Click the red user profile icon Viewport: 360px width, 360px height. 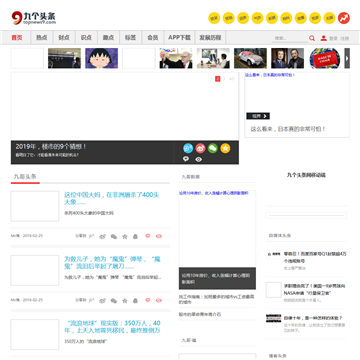[x=323, y=38]
